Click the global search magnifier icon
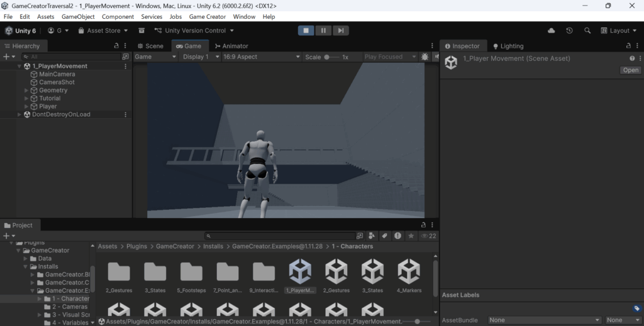 coord(587,30)
